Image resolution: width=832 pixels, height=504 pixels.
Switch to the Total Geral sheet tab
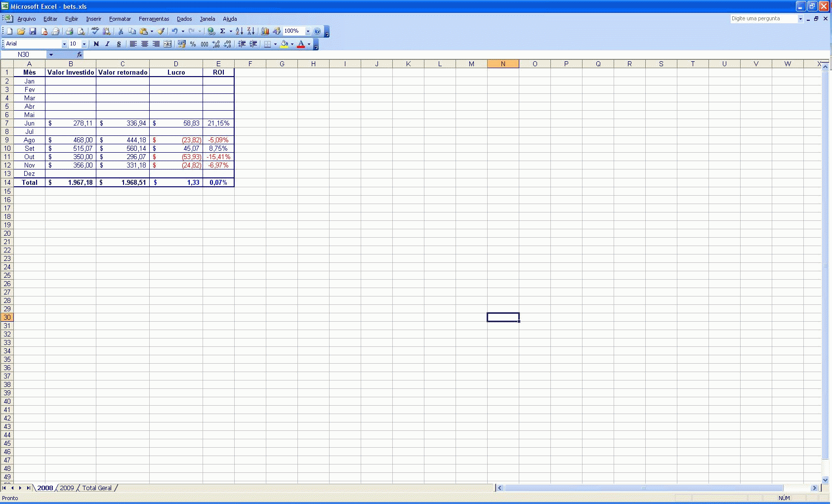click(97, 488)
